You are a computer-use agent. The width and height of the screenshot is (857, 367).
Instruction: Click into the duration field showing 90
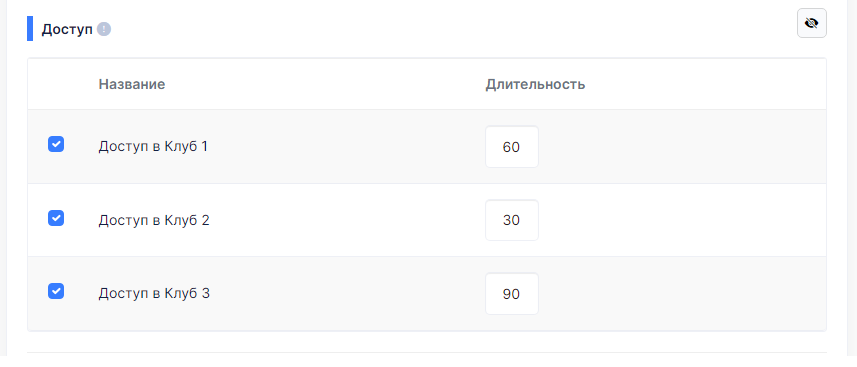(x=512, y=294)
